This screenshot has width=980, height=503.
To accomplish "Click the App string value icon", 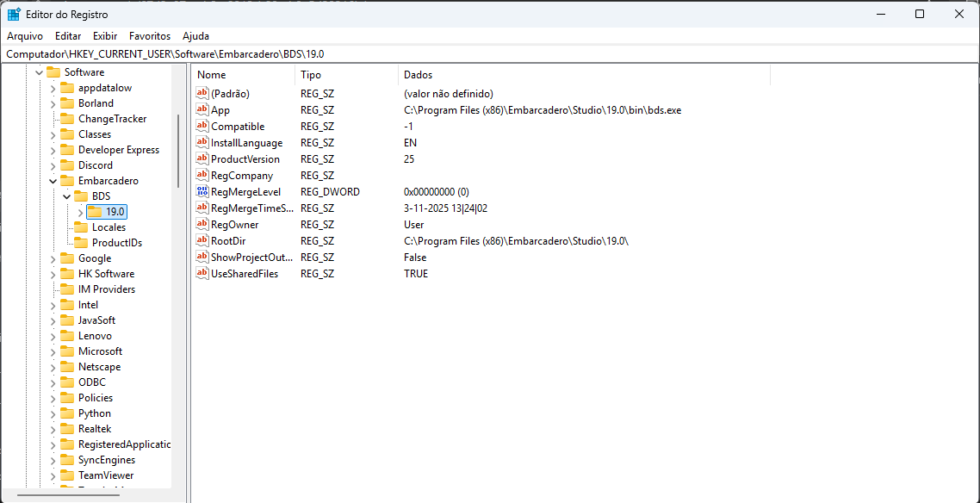I will pyautogui.click(x=202, y=110).
